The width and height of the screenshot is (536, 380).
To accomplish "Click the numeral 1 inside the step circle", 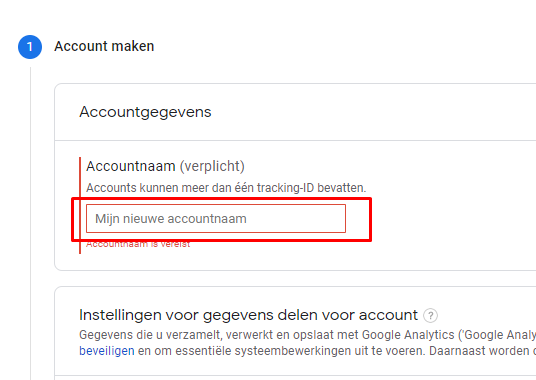I will pos(30,47).
